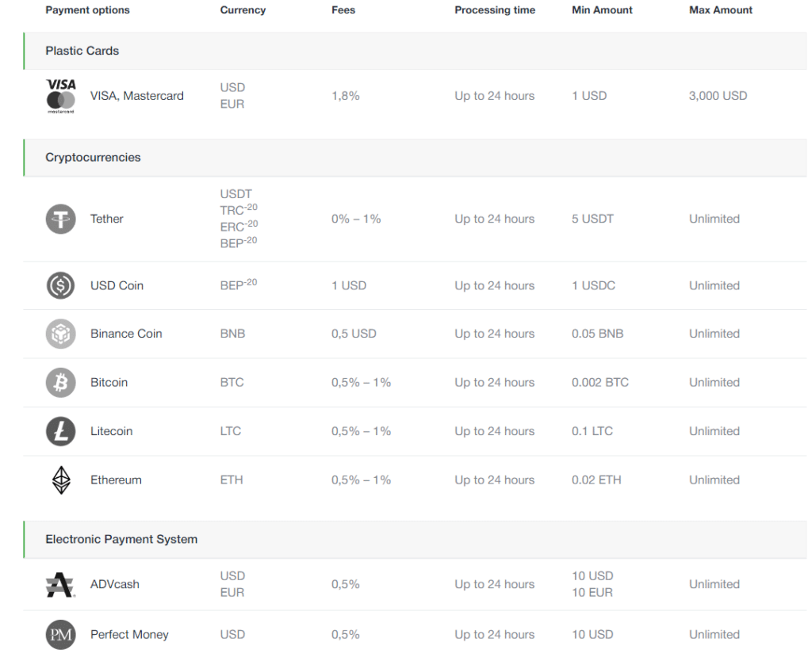This screenshot has height=661, width=812.
Task: Click the Perfect Money PM icon
Action: tap(60, 635)
